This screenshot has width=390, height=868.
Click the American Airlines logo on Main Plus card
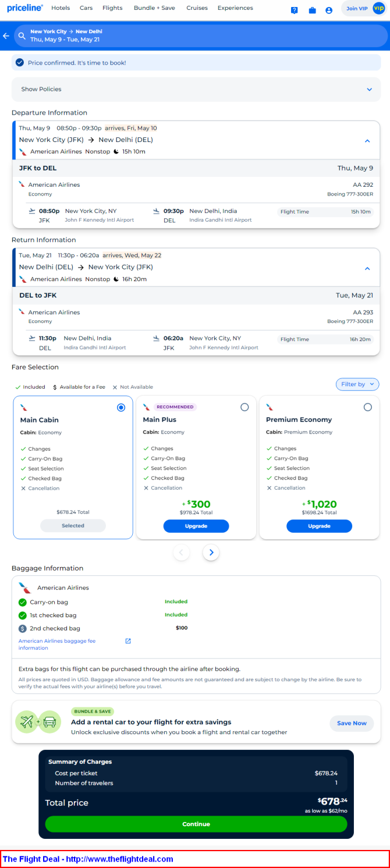[147, 407]
